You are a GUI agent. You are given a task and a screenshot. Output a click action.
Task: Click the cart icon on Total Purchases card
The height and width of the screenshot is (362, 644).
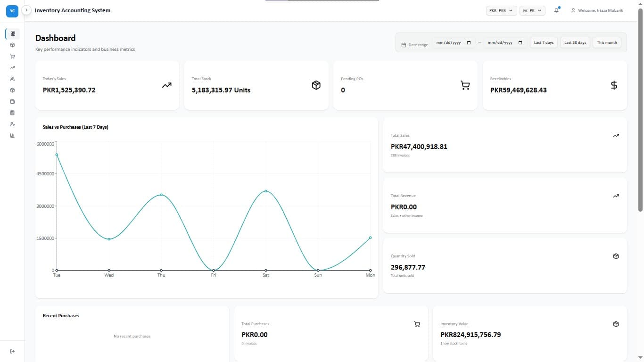[x=417, y=324]
